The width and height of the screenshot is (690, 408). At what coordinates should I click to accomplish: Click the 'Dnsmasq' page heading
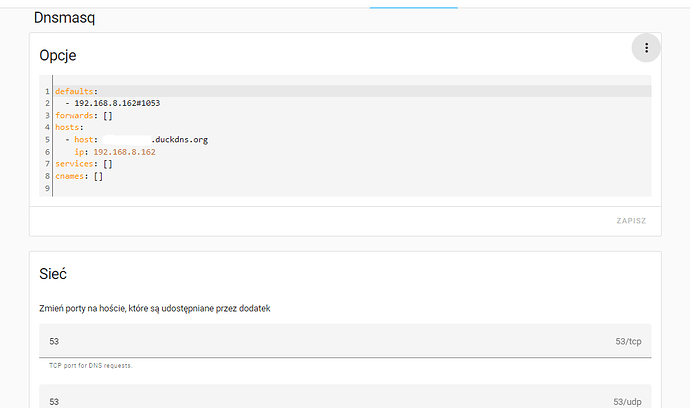pyautogui.click(x=64, y=18)
